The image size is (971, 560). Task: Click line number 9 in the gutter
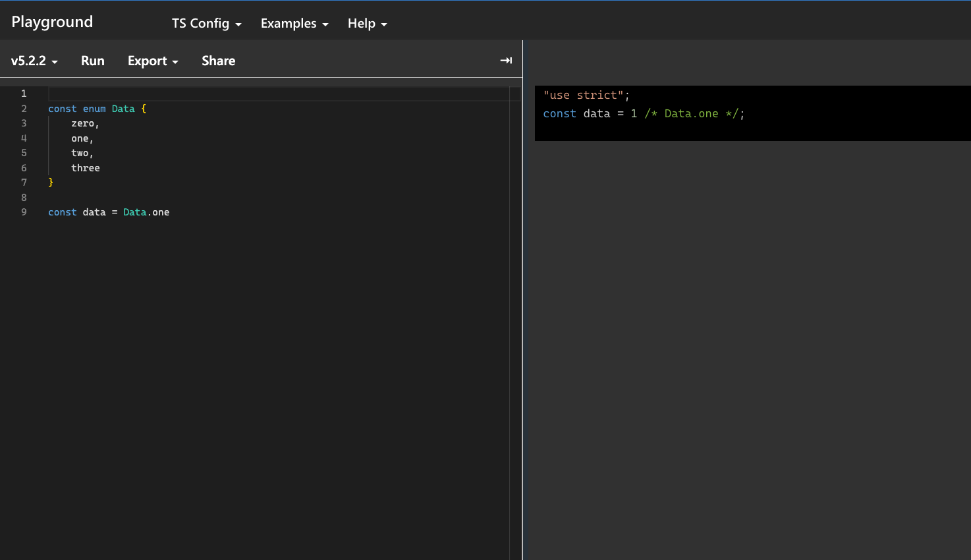24,212
